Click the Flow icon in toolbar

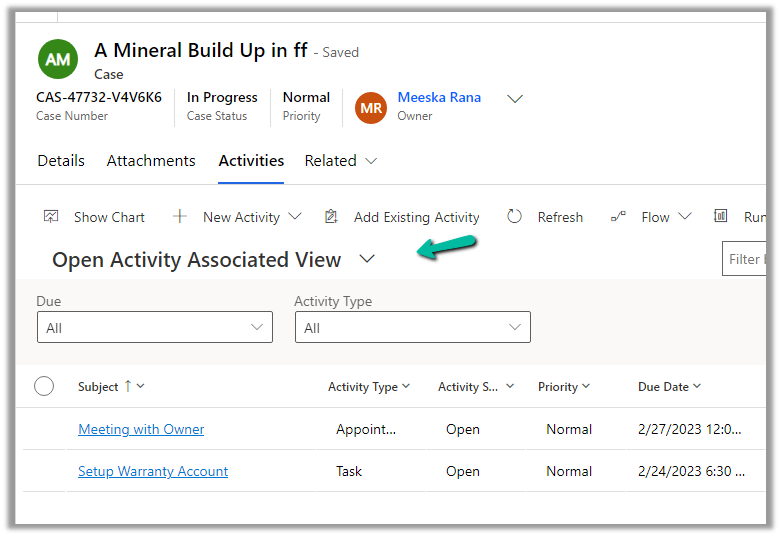coord(618,217)
